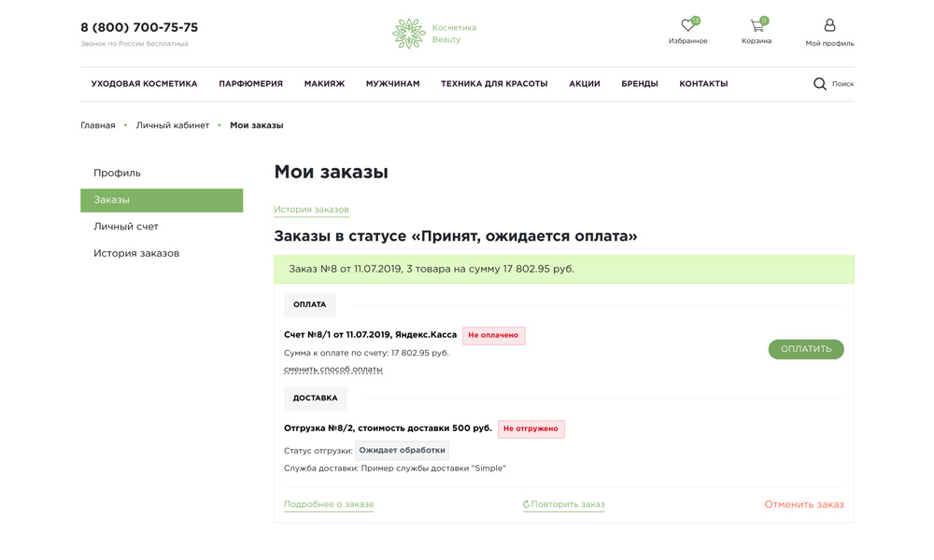The height and width of the screenshot is (560, 934).
Task: Go to Акции in the navigation
Action: (x=584, y=84)
